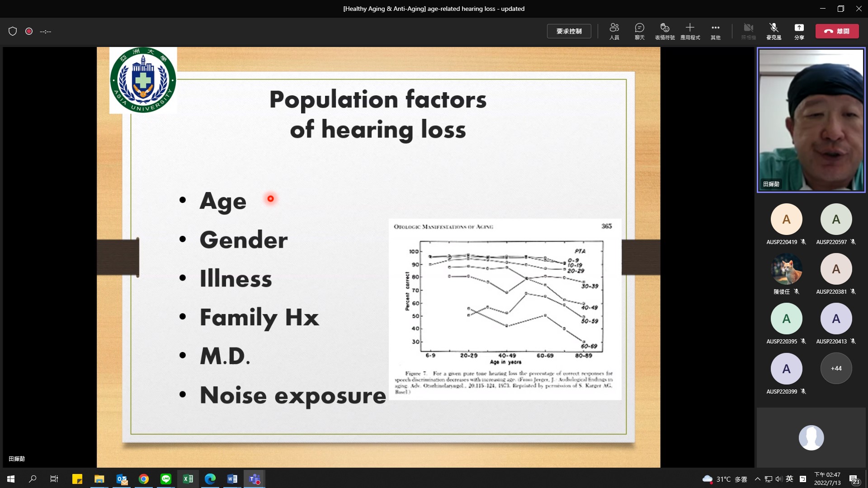The height and width of the screenshot is (488, 868).
Task: Open Microsoft Word from the taskbar
Action: click(232, 479)
